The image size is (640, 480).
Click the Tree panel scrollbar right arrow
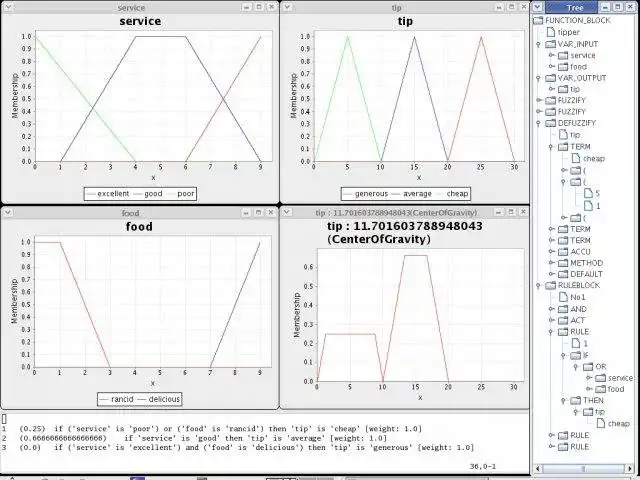pyautogui.click(x=631, y=469)
